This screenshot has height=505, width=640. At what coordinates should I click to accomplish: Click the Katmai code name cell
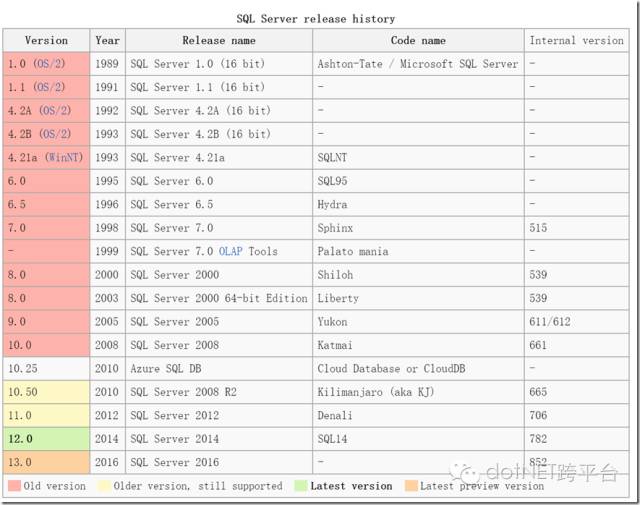[x=418, y=345]
